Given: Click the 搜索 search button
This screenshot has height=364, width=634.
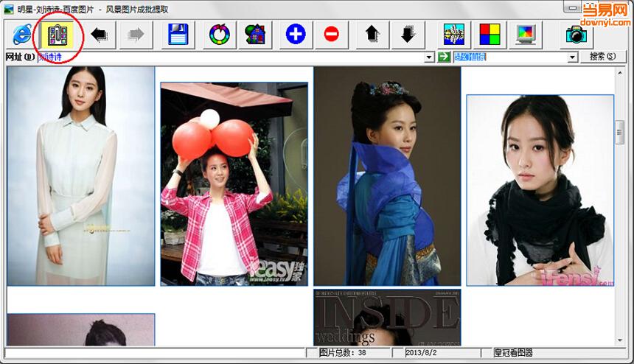Looking at the screenshot, I should pyautogui.click(x=601, y=57).
